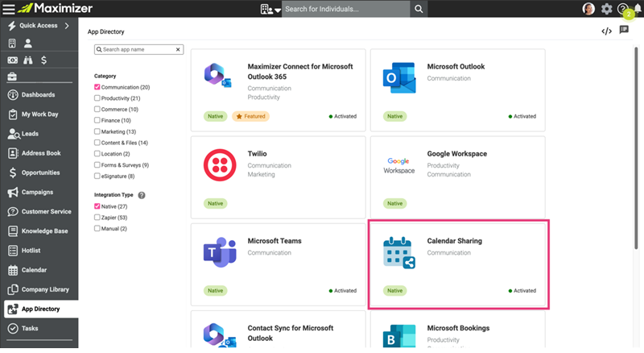Enable the Productivity category filter
This screenshot has width=644, height=353.
coord(97,98)
